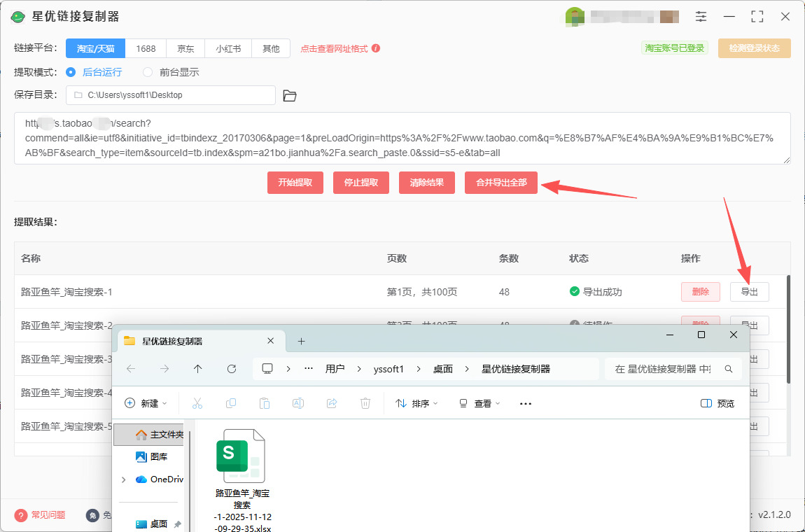Open the 排序 sort dropdown
Screen dimensions: 805x532
417,404
